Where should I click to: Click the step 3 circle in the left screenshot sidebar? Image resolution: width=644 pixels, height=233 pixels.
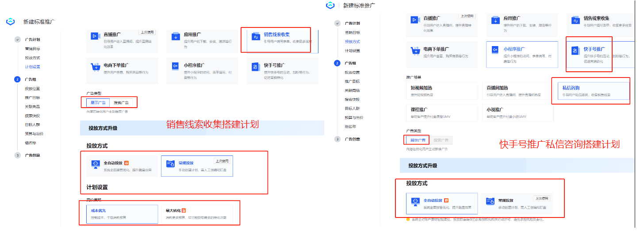click(x=17, y=155)
